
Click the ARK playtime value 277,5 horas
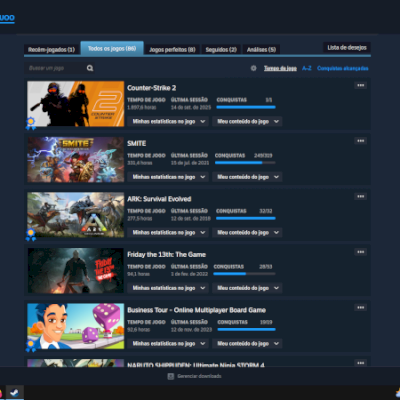coord(140,218)
